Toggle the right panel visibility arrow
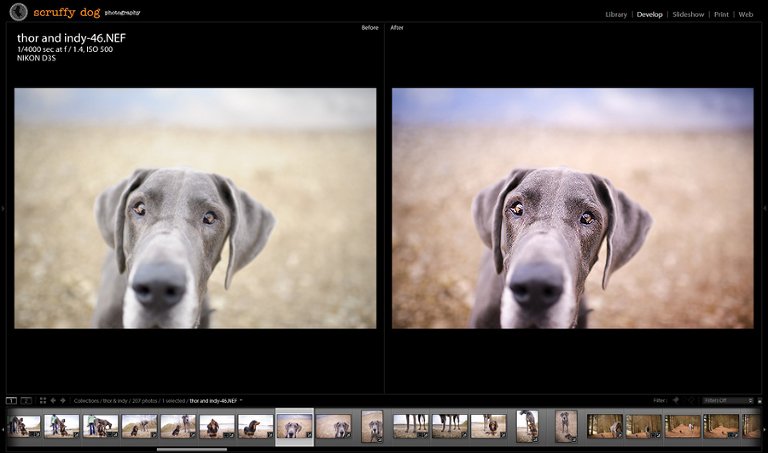 [x=764, y=208]
